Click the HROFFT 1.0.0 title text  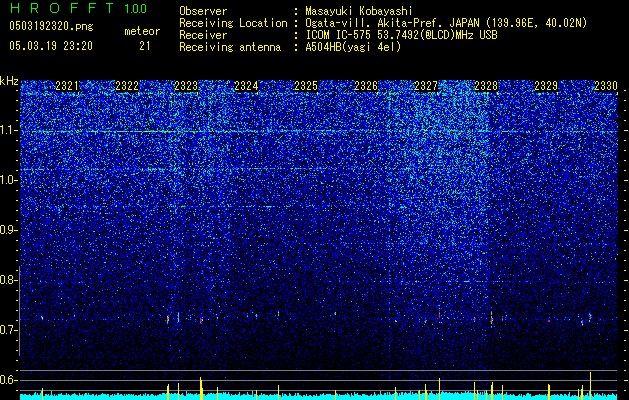[x=78, y=8]
